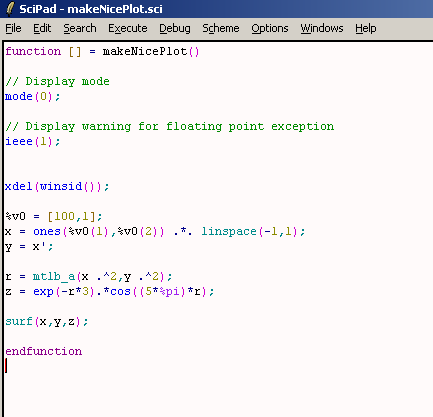Click the SciPad feather icon in title bar
Viewport: 433px width, 417px height.
10,9
